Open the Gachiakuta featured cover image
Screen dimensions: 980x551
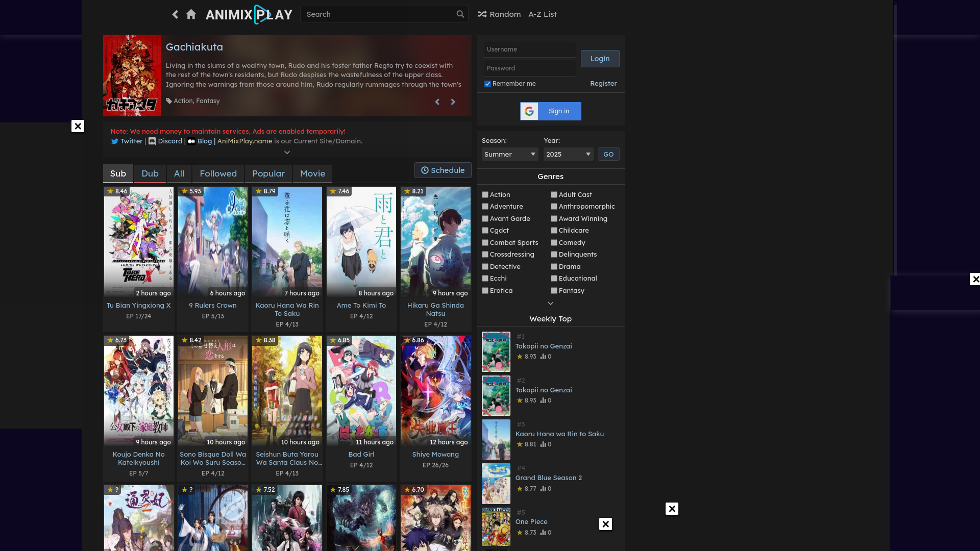[132, 76]
